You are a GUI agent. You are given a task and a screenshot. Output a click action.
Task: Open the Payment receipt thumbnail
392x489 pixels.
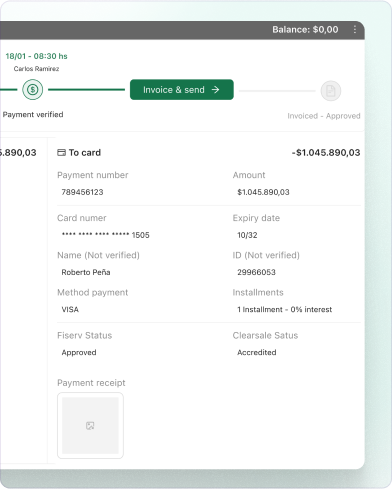click(x=90, y=425)
